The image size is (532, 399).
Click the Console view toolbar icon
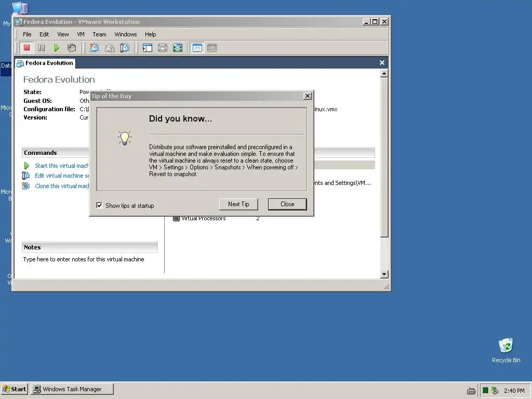tap(212, 48)
